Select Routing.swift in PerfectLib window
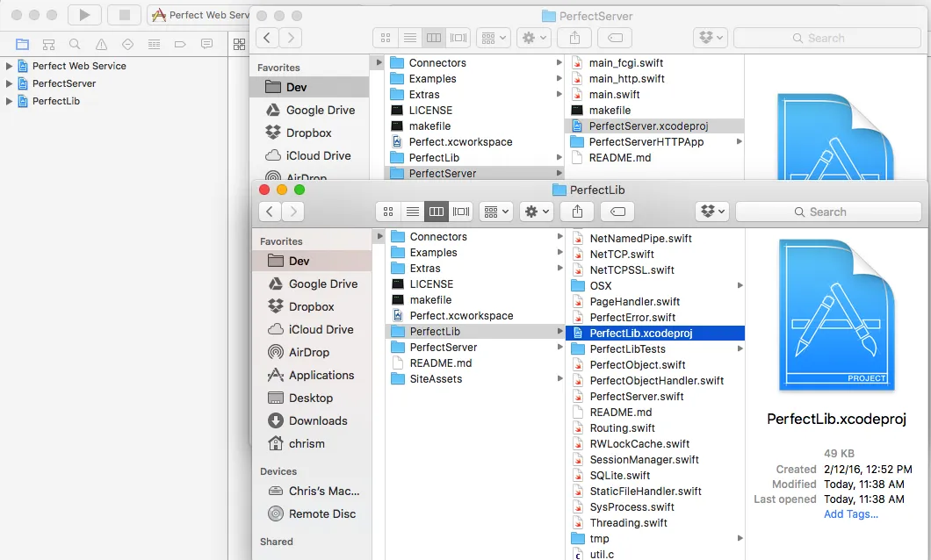Image resolution: width=931 pixels, height=560 pixels. point(655,428)
